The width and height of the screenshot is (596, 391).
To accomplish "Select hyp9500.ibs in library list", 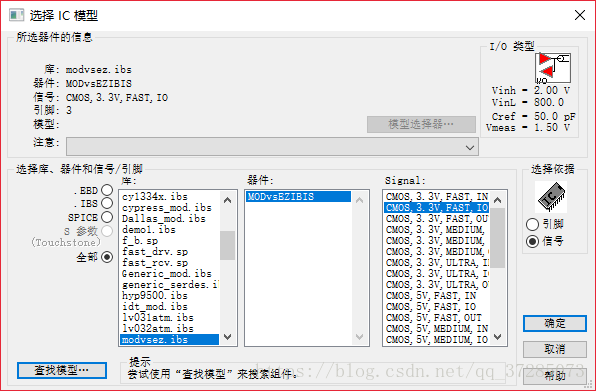I will pyautogui.click(x=170, y=296).
